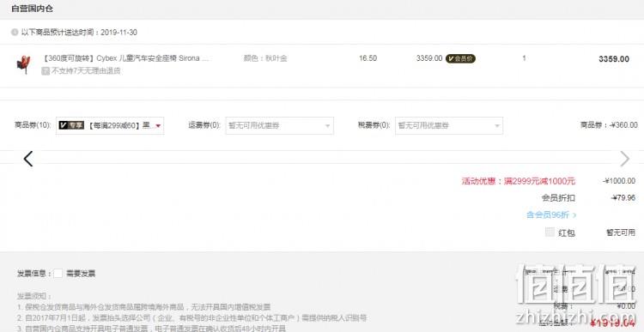
Task: Click the quantity value 1
Action: coord(524,58)
